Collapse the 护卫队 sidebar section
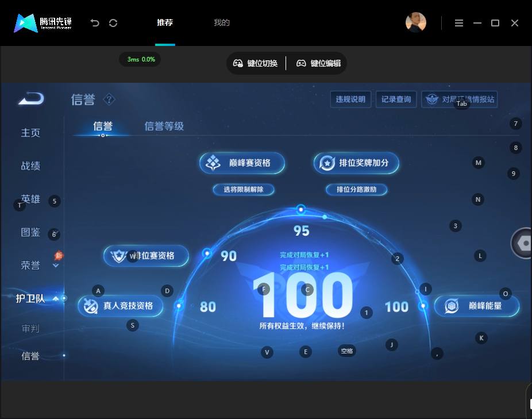The width and height of the screenshot is (532, 419). coord(56,298)
